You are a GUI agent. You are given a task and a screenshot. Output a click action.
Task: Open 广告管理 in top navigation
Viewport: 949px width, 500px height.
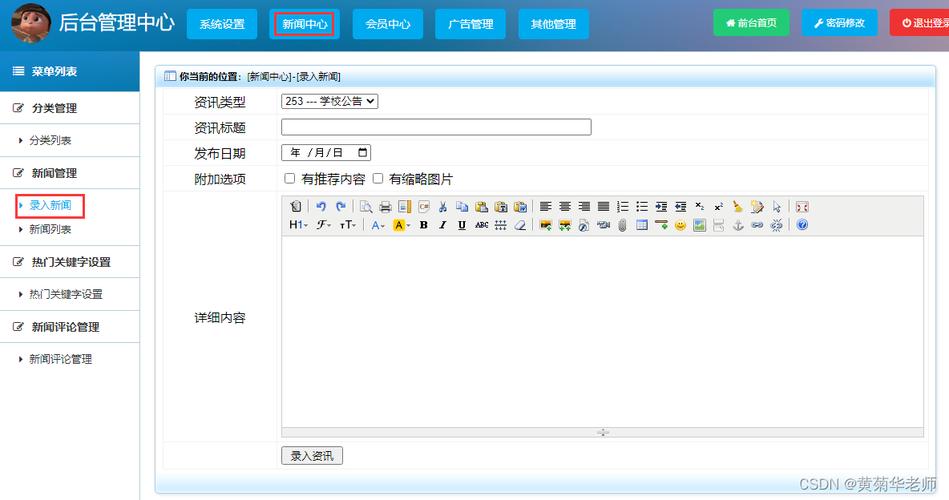[470, 24]
